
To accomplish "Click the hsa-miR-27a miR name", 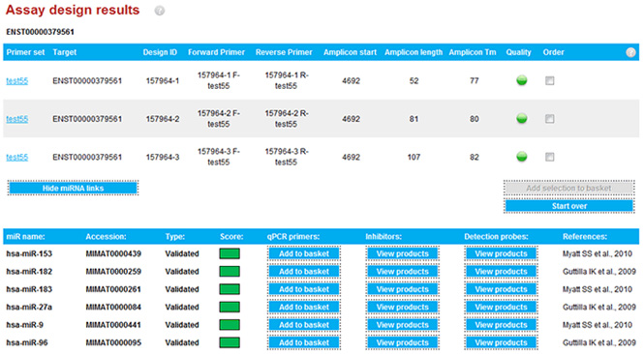I will pyautogui.click(x=29, y=307).
